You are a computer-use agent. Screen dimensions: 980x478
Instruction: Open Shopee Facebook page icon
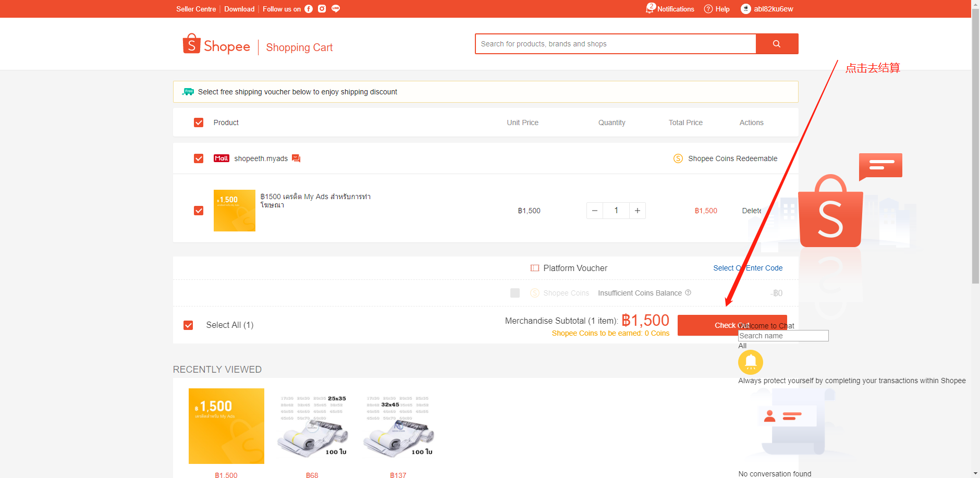coord(309,9)
